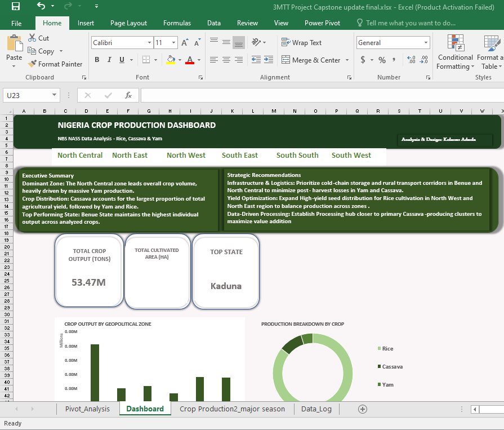Viewport: 504px width, 430px height.
Task: Click into the formula bar
Action: pyautogui.click(x=322, y=95)
